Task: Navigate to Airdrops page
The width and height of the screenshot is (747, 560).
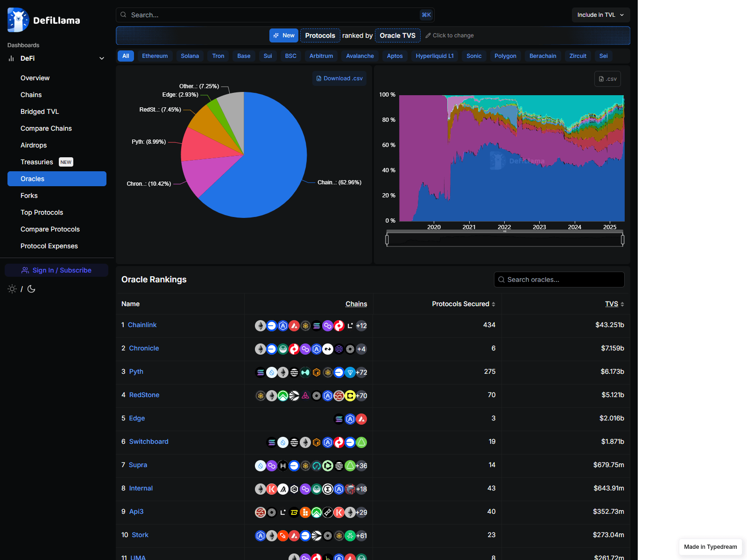Action: tap(34, 145)
